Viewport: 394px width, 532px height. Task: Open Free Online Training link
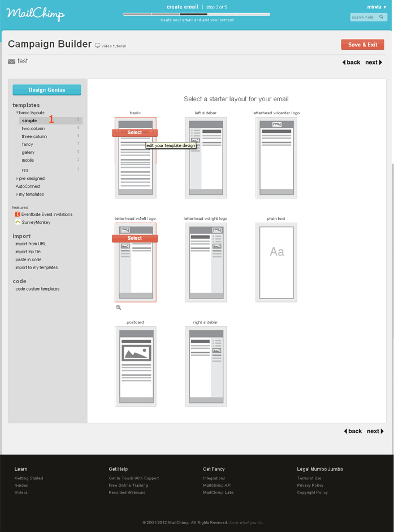[x=128, y=485]
